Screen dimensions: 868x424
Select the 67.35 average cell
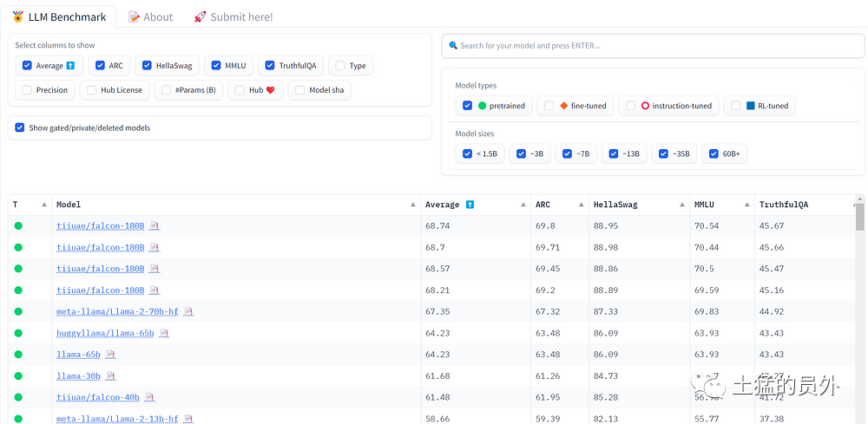click(476, 311)
